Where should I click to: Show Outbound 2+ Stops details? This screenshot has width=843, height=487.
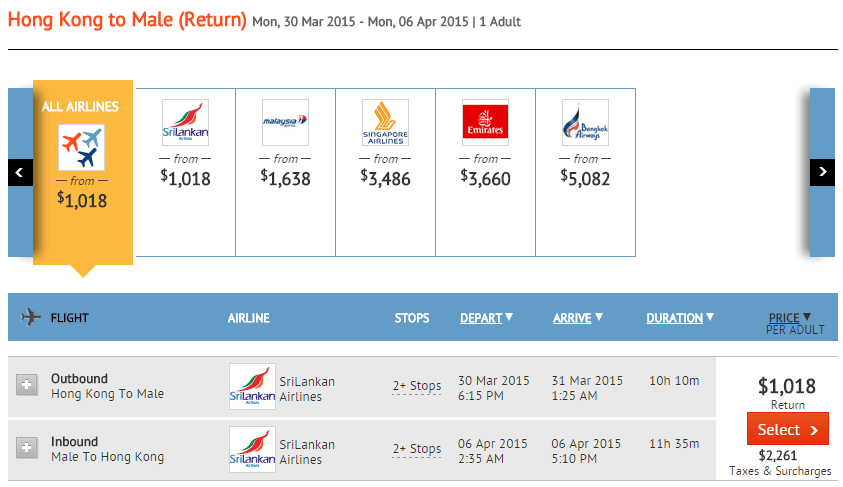(416, 386)
